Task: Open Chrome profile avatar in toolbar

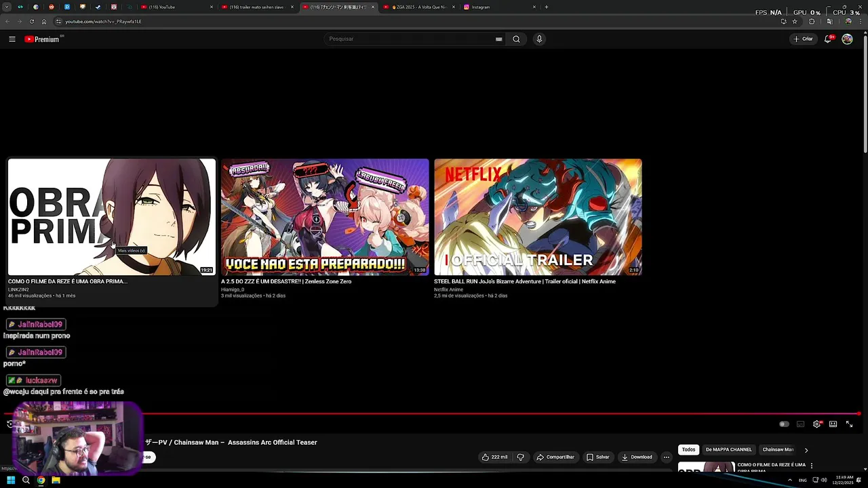Action: pos(848,22)
